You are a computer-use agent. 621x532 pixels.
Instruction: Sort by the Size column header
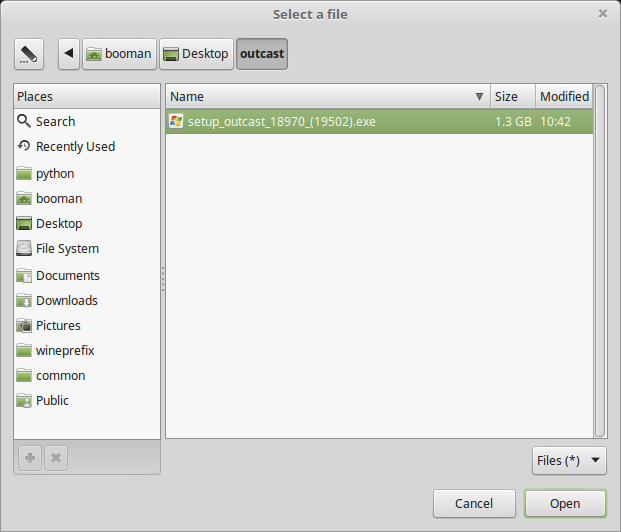[x=513, y=96]
